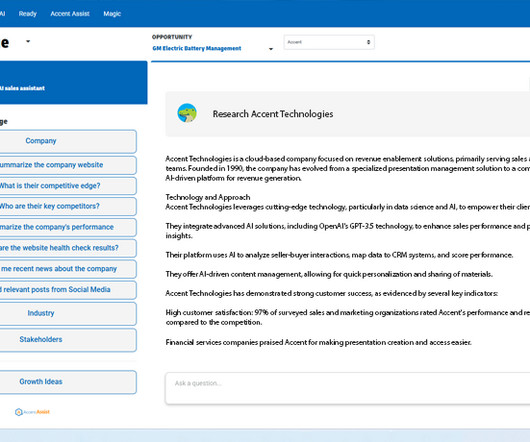Image resolution: width=530 pixels, height=442 pixels.
Task: Open the GM Electric Battery Management opportunity dropdown
Action: [x=197, y=48]
